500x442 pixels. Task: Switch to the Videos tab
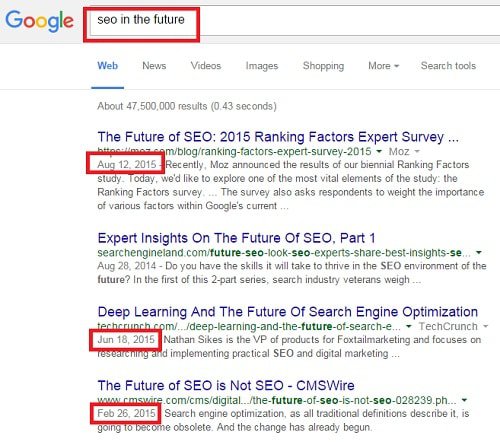pos(206,66)
